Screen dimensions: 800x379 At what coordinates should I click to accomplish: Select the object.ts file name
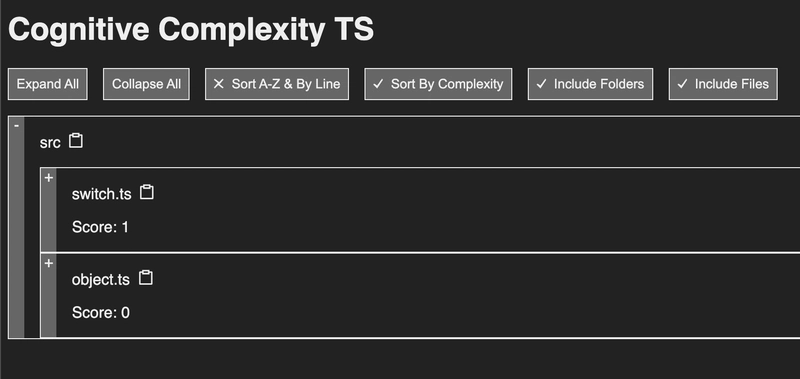101,280
